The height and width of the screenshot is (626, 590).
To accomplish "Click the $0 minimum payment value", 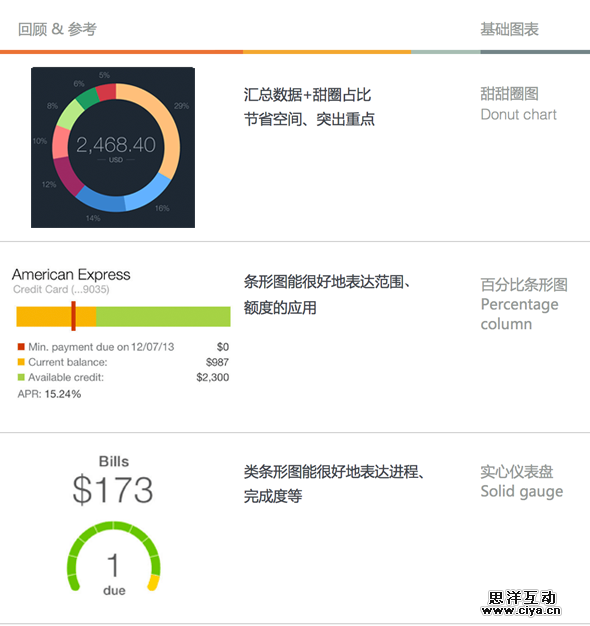I will click(223, 347).
